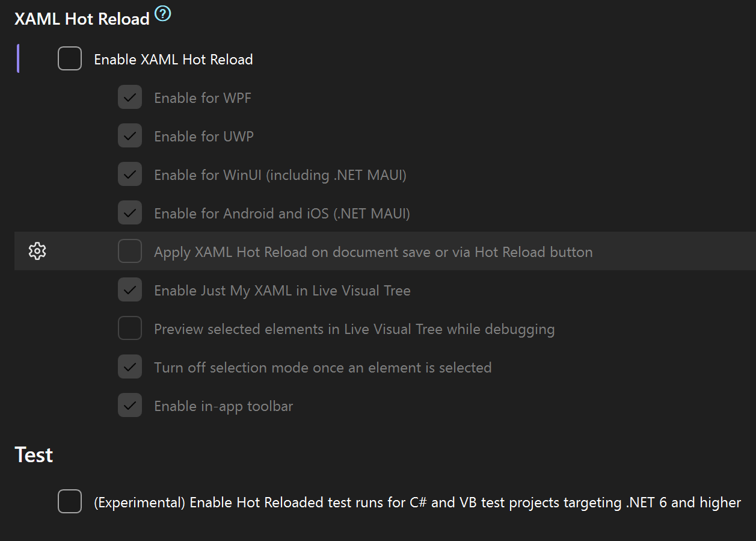Uncheck the Enable in-app toolbar checkbox
The image size is (756, 541).
130,406
